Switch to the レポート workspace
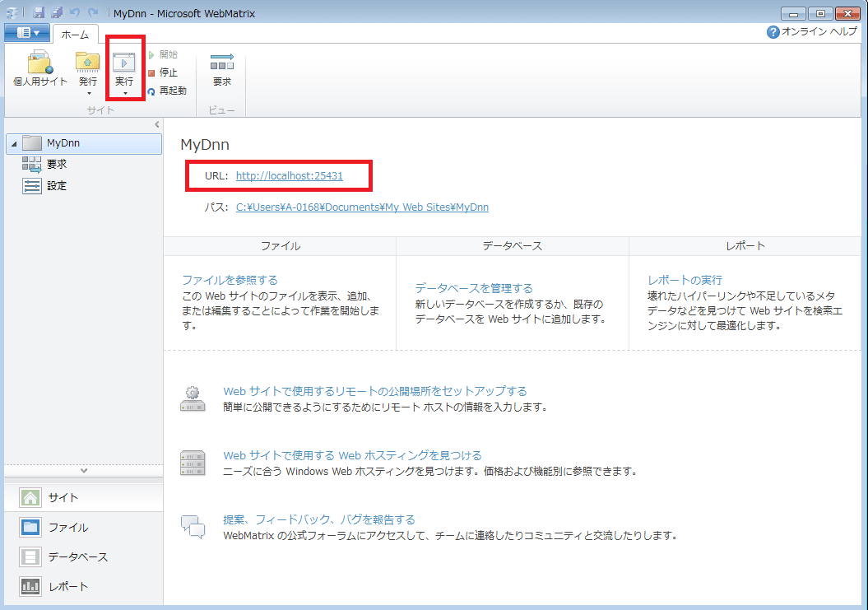Screen dimensions: 868x610 [84, 586]
